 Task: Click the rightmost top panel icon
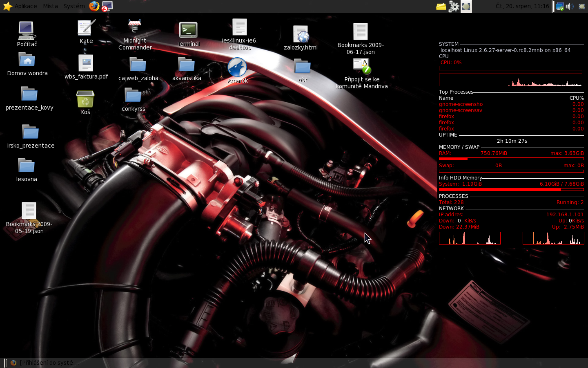tap(582, 6)
